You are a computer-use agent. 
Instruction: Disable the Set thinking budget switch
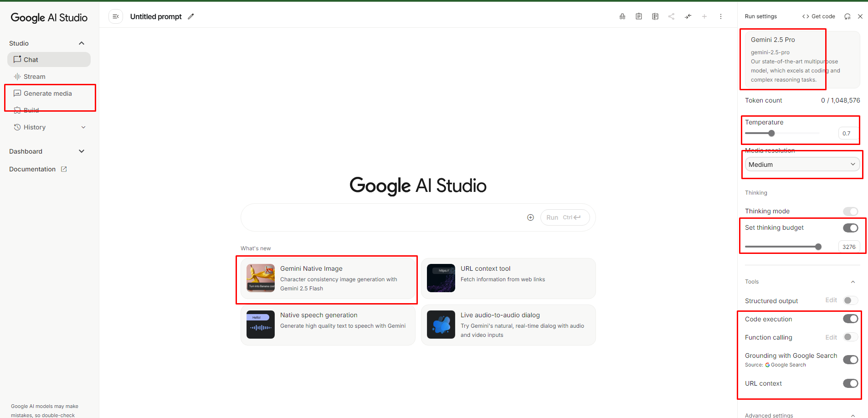(851, 228)
